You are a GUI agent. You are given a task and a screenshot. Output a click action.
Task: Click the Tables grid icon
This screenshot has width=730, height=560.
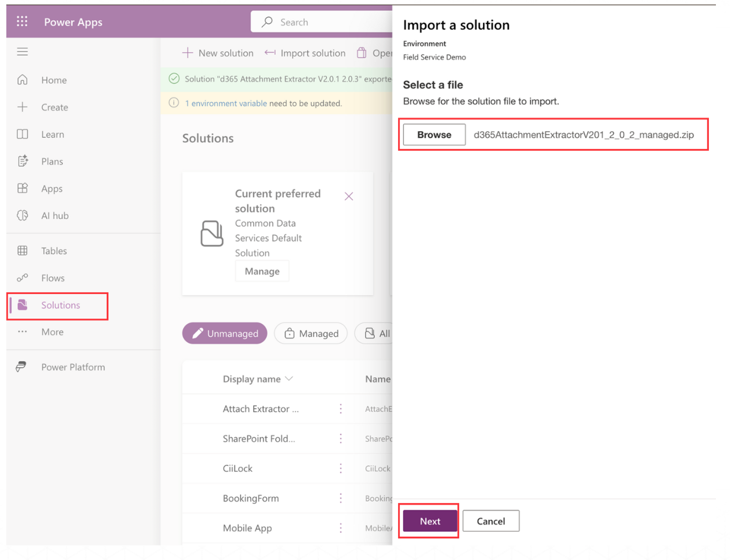(22, 251)
